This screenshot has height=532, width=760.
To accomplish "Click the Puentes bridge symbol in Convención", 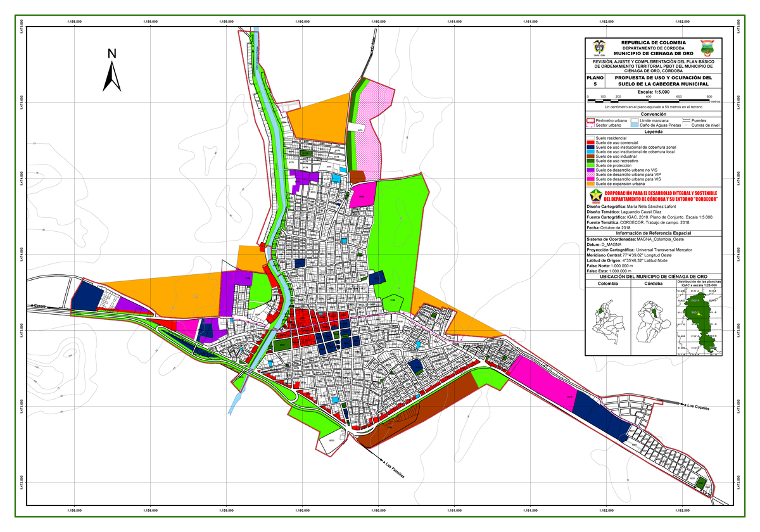I will point(686,120).
